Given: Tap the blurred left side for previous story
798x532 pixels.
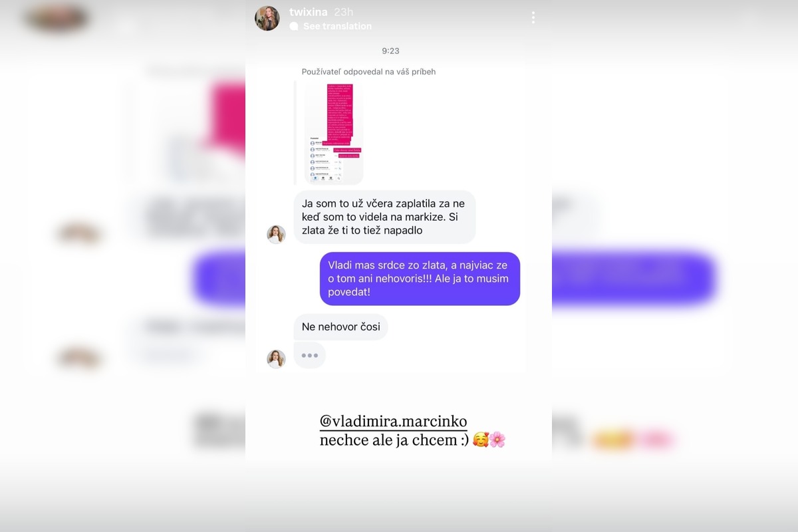Looking at the screenshot, I should (123, 266).
